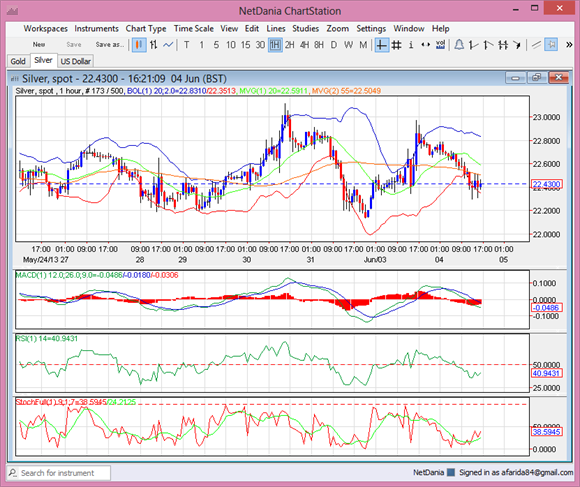Image resolution: width=580 pixels, height=487 pixels.
Task: Click the 22.4300 current price label
Action: (546, 184)
